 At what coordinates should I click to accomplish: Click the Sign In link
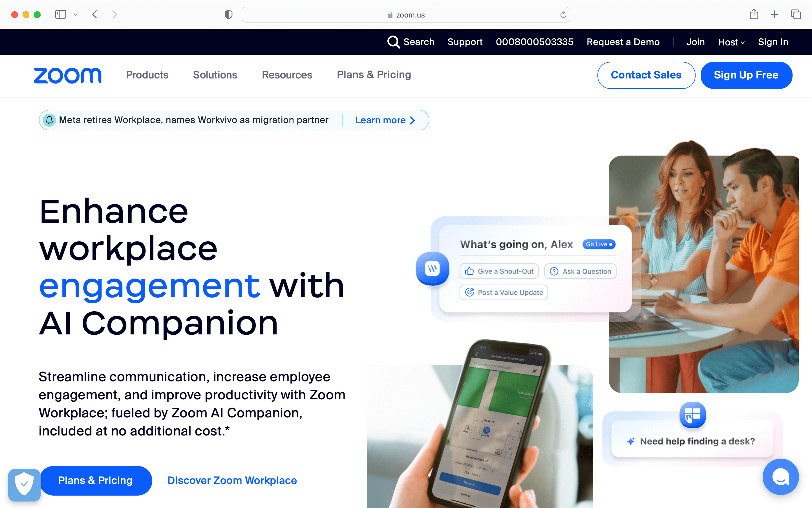pyautogui.click(x=773, y=42)
